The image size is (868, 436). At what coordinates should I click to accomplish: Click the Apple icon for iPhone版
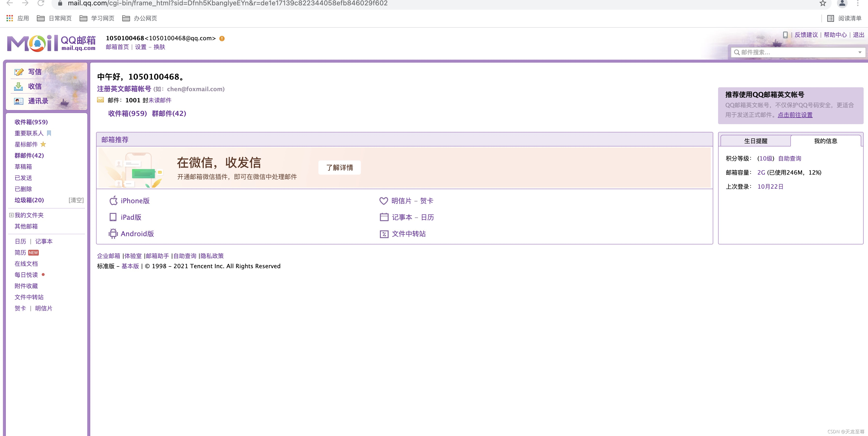113,201
